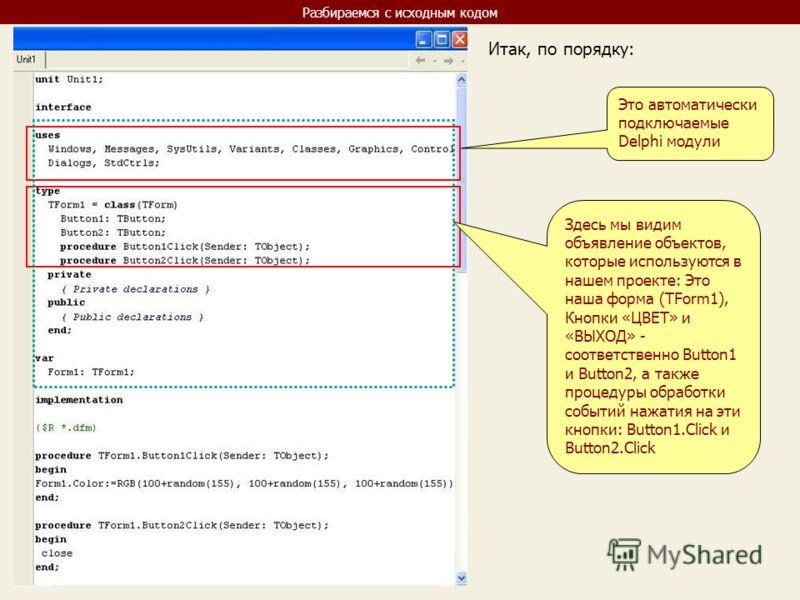The image size is (800, 600).
Task: Click 'Variants' in the uses clause
Action: click(x=254, y=149)
